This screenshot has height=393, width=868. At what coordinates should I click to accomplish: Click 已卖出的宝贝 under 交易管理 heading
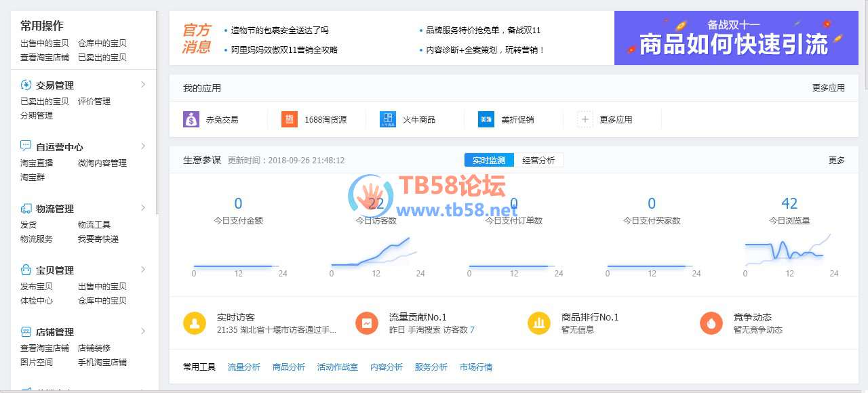point(45,101)
